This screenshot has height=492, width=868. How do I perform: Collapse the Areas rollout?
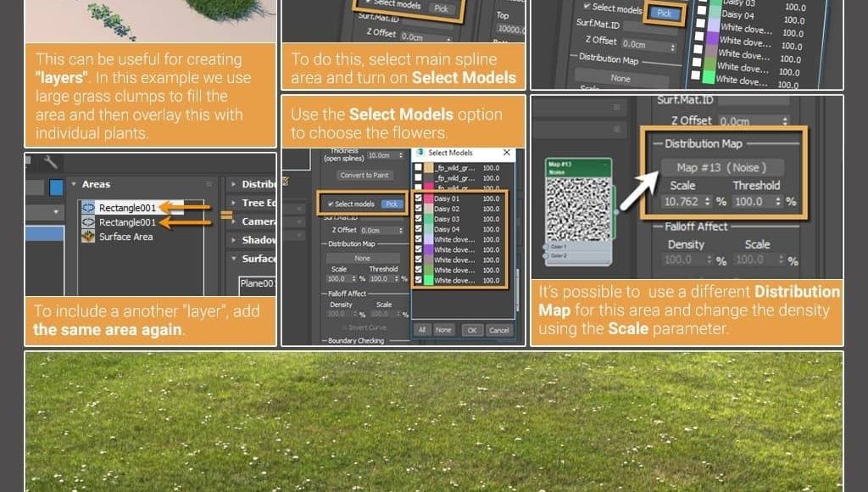point(74,184)
